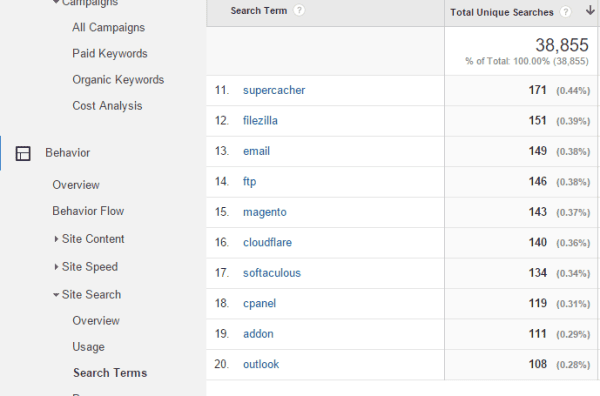Open the email search term
The image size is (600, 396).
(x=256, y=151)
